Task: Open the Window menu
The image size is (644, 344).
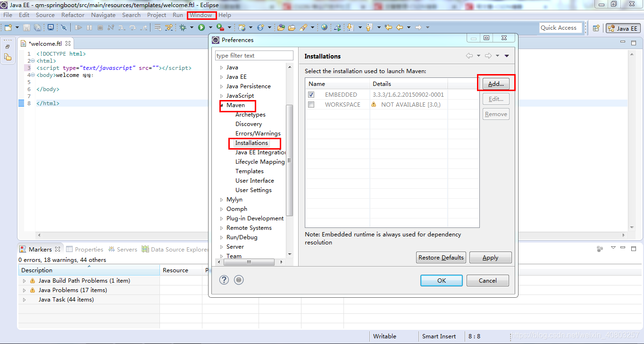Action: (201, 15)
